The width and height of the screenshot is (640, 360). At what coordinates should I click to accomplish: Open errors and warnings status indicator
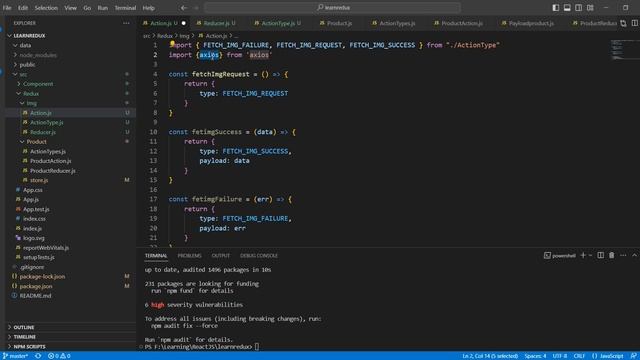coord(59,356)
